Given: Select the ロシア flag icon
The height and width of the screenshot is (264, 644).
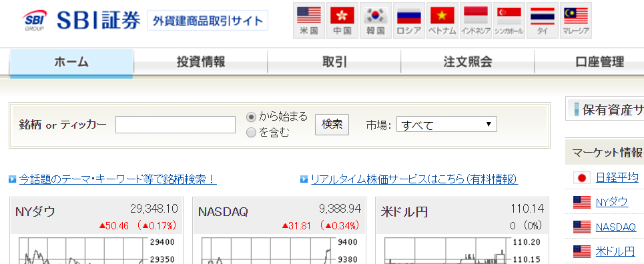Looking at the screenshot, I should [409, 21].
